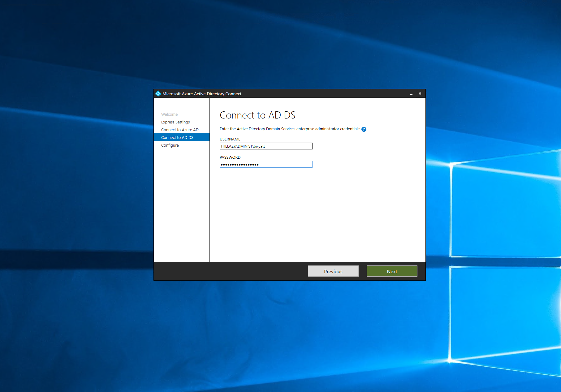Minimize the Azure AD Connect window

tap(411, 93)
